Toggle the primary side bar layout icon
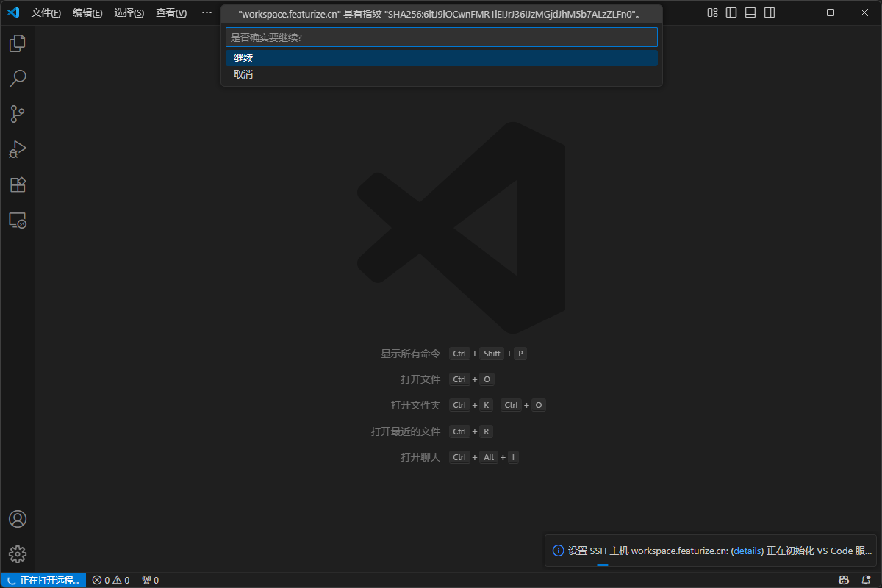 (x=731, y=12)
